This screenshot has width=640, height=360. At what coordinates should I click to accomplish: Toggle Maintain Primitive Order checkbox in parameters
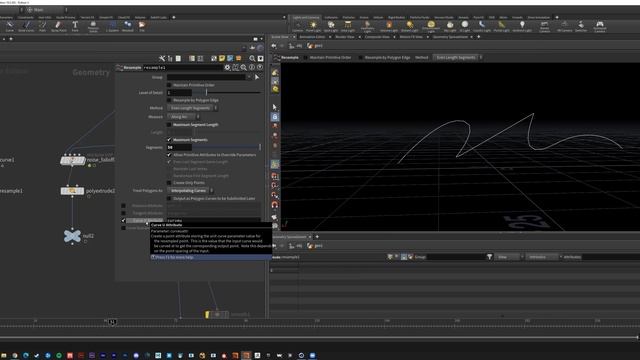click(x=169, y=85)
